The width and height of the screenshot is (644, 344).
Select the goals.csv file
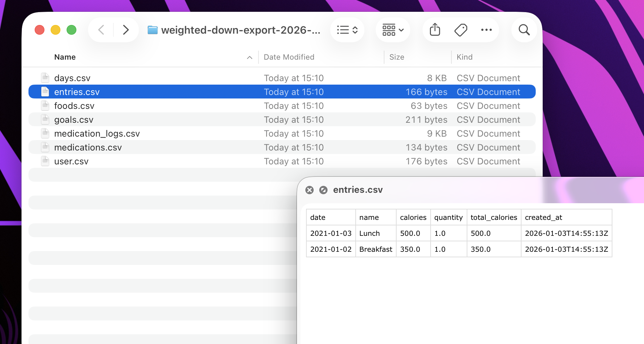[74, 119]
